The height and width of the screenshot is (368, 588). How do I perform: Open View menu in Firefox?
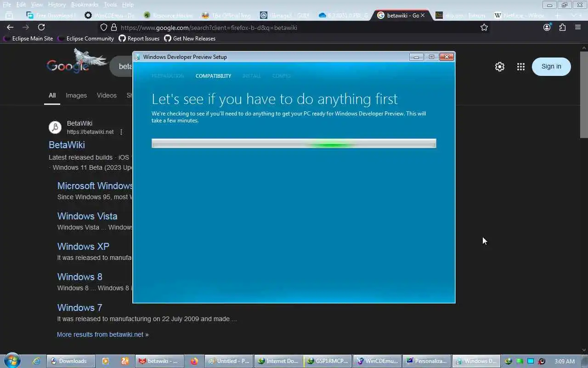tap(37, 5)
